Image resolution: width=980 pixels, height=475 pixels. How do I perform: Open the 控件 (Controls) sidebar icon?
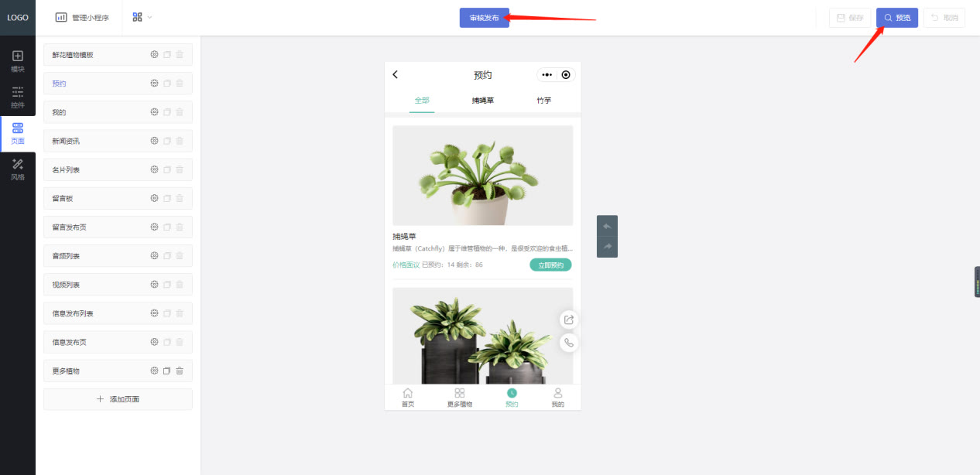tap(18, 96)
